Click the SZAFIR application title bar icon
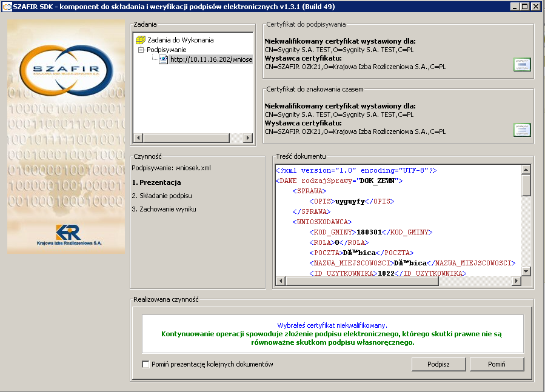Screen dimensions: 545x392 7,7
